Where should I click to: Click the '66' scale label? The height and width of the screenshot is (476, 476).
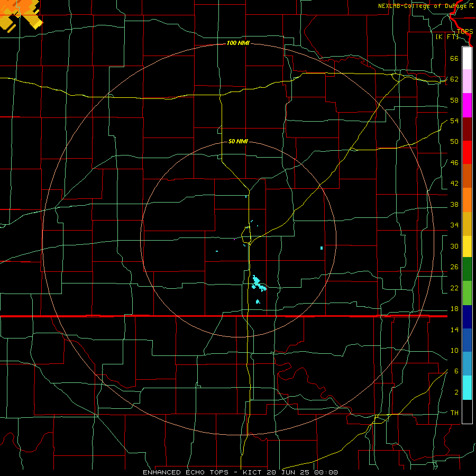click(x=454, y=58)
